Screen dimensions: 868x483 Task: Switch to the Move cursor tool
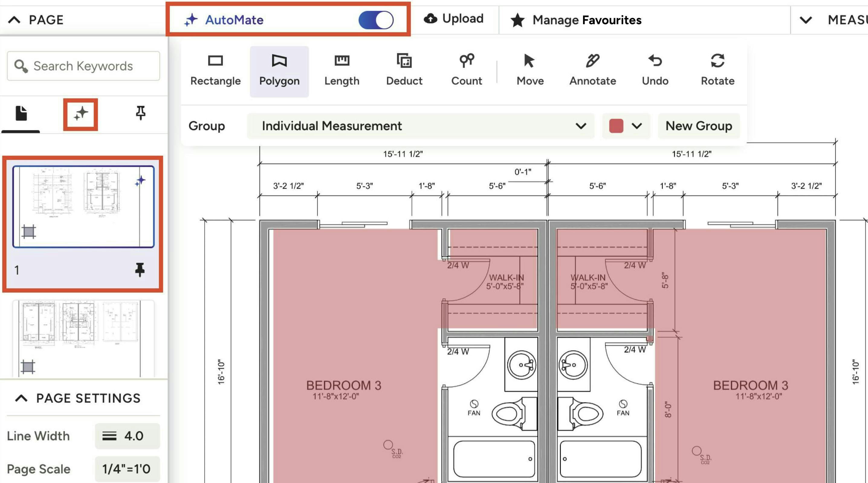pyautogui.click(x=530, y=71)
